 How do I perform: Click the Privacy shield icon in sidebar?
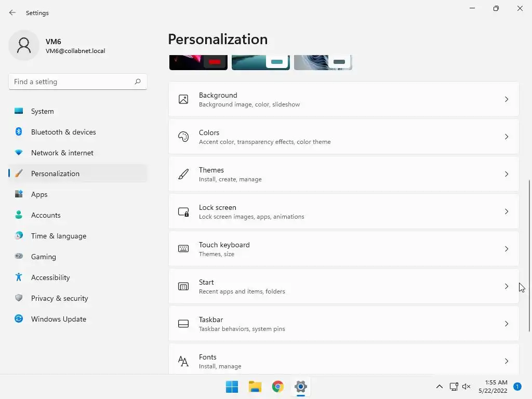19,298
